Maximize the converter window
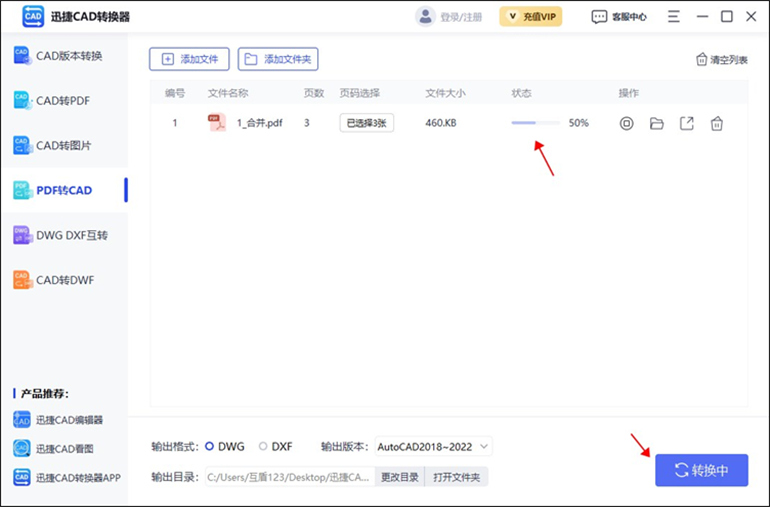This screenshot has height=507, width=770. click(727, 17)
